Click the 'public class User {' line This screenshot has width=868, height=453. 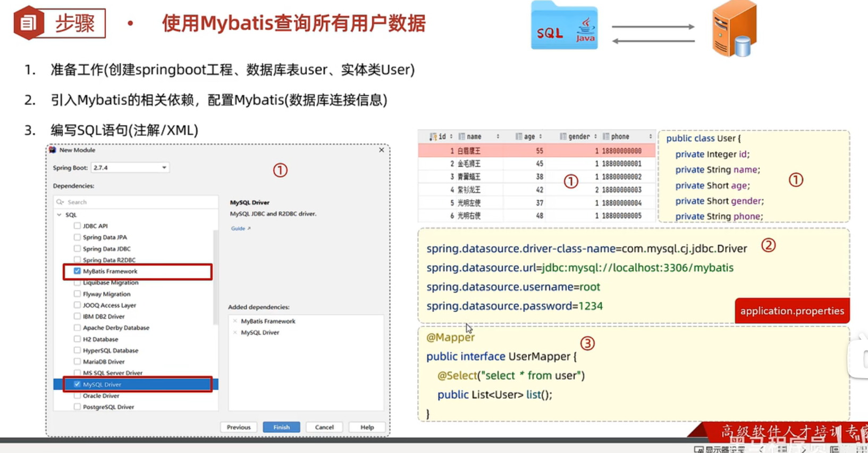pos(703,138)
